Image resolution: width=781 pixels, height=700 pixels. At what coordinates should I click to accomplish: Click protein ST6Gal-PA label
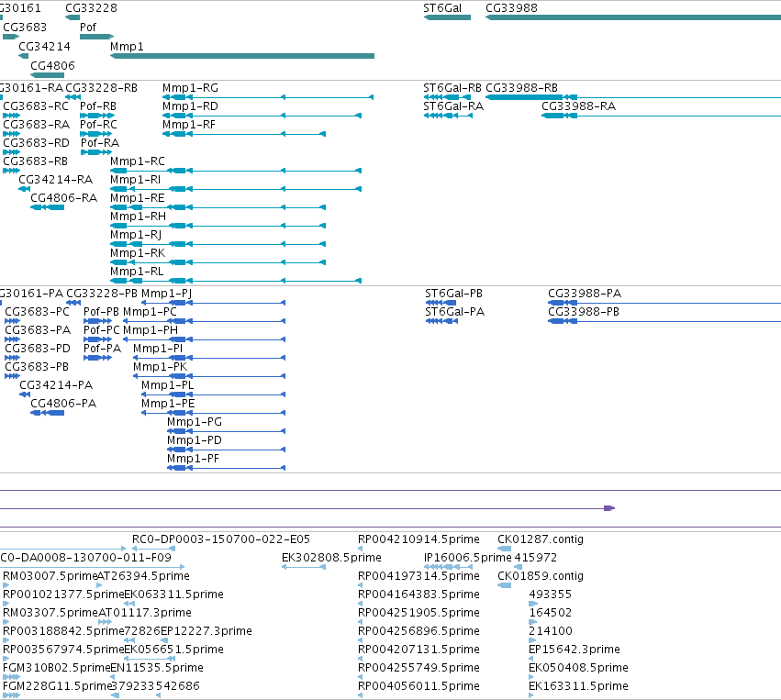pos(454,312)
